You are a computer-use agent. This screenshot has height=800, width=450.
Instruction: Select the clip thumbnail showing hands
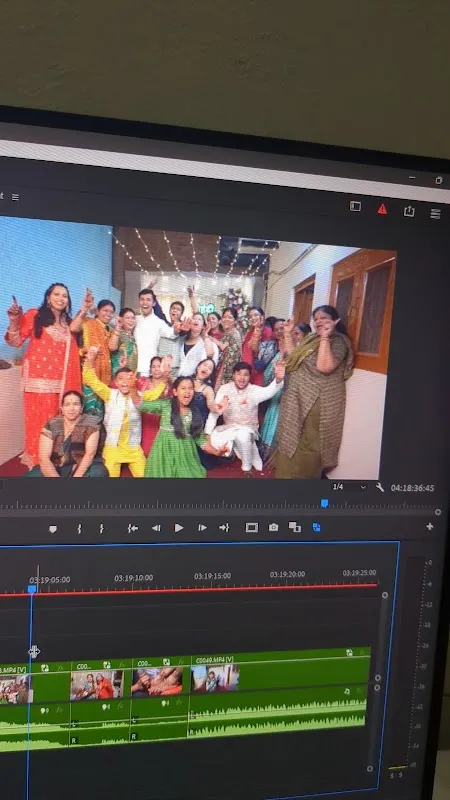click(157, 681)
